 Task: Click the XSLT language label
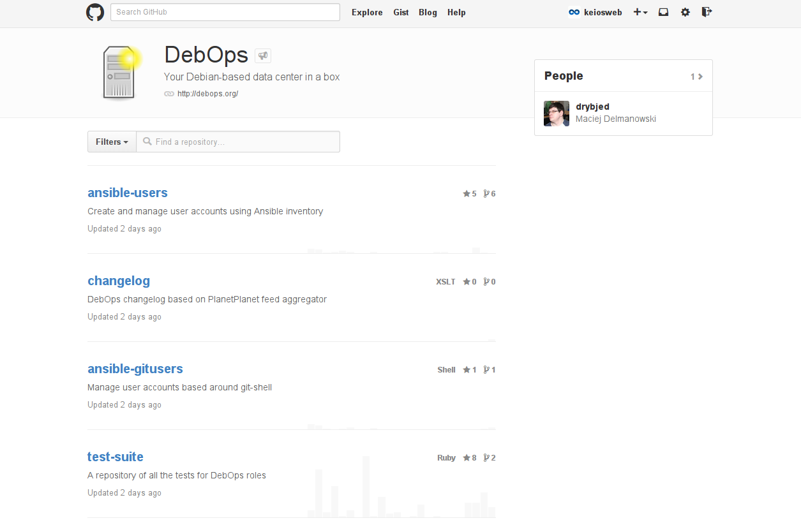pyautogui.click(x=445, y=282)
